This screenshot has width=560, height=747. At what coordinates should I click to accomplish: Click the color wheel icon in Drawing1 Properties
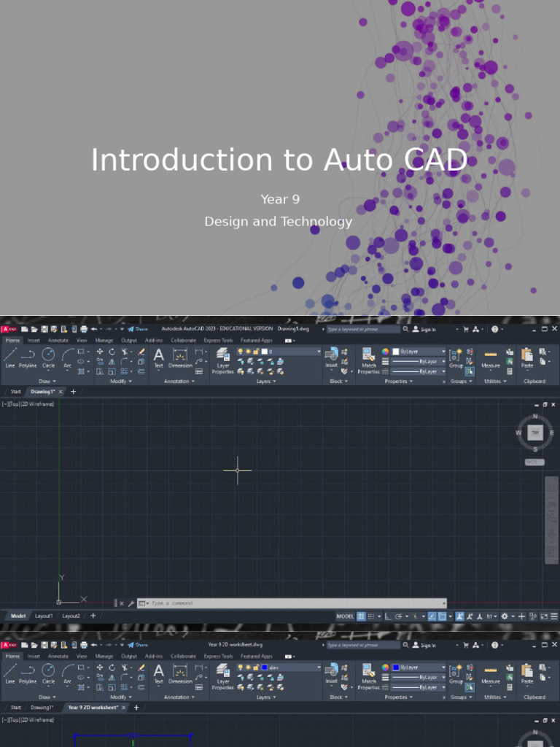click(385, 352)
